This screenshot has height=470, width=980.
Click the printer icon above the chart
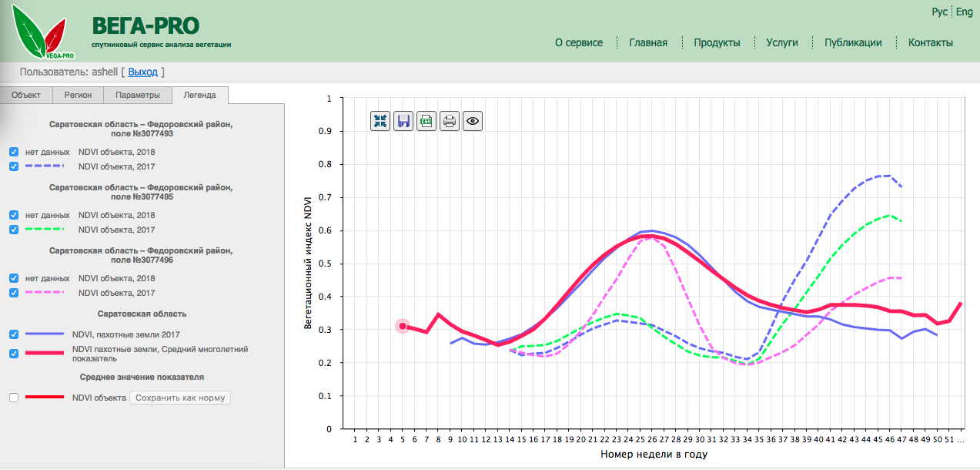click(450, 121)
